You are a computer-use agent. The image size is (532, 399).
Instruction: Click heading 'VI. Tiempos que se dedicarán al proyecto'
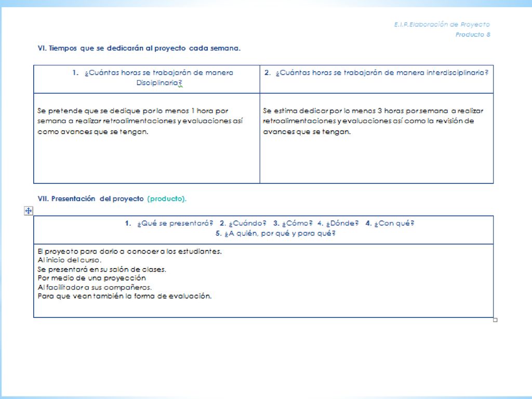139,48
